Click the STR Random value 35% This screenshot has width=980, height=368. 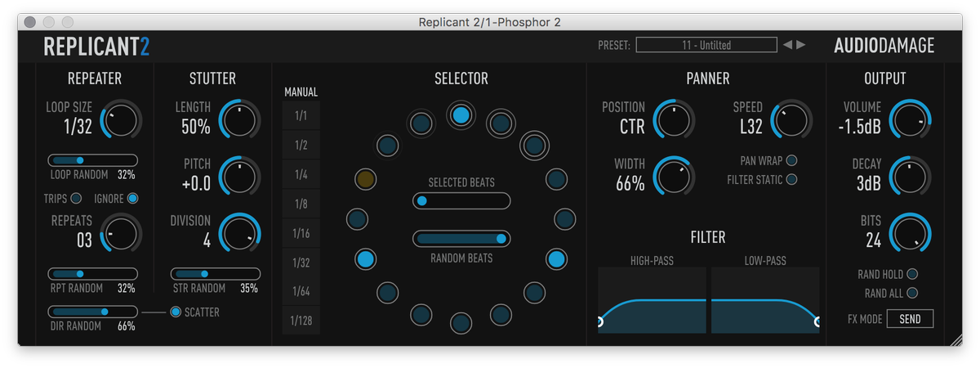pyautogui.click(x=249, y=288)
